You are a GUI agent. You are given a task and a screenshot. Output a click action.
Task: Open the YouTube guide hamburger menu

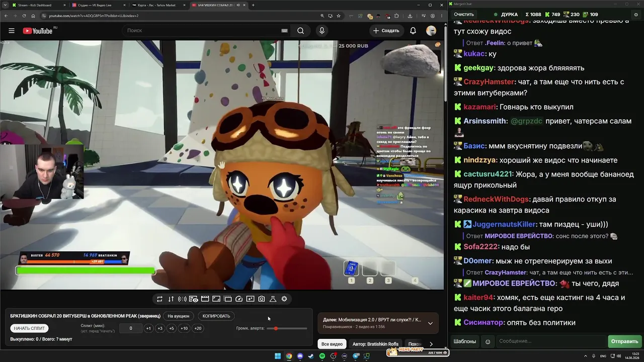point(12,31)
